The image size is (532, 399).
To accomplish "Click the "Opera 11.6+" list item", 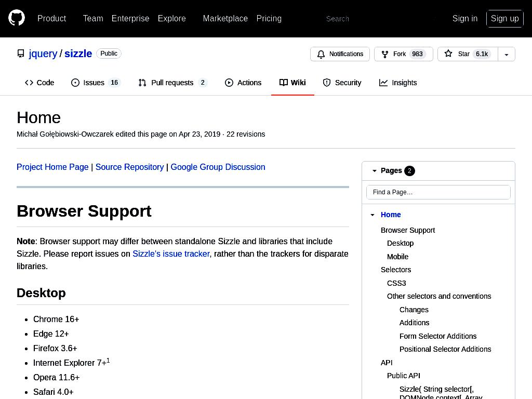I will point(56,377).
